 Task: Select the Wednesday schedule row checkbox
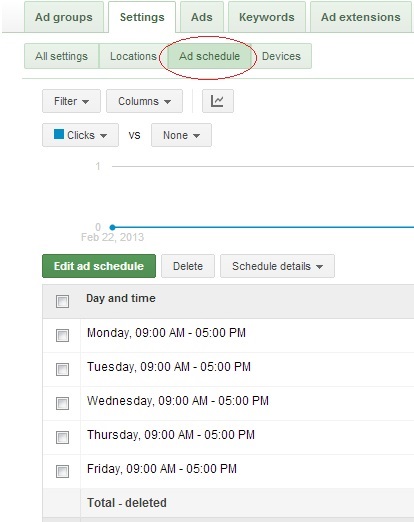62,403
